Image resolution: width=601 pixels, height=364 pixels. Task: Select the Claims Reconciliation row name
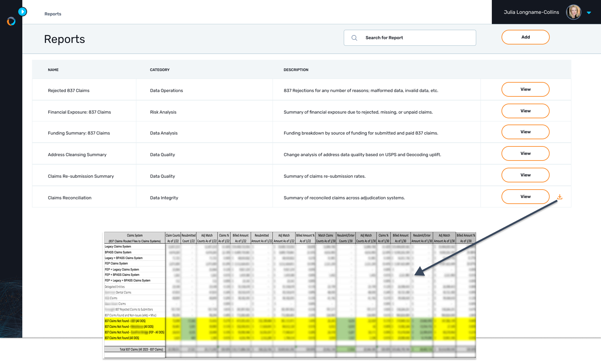coord(69,198)
